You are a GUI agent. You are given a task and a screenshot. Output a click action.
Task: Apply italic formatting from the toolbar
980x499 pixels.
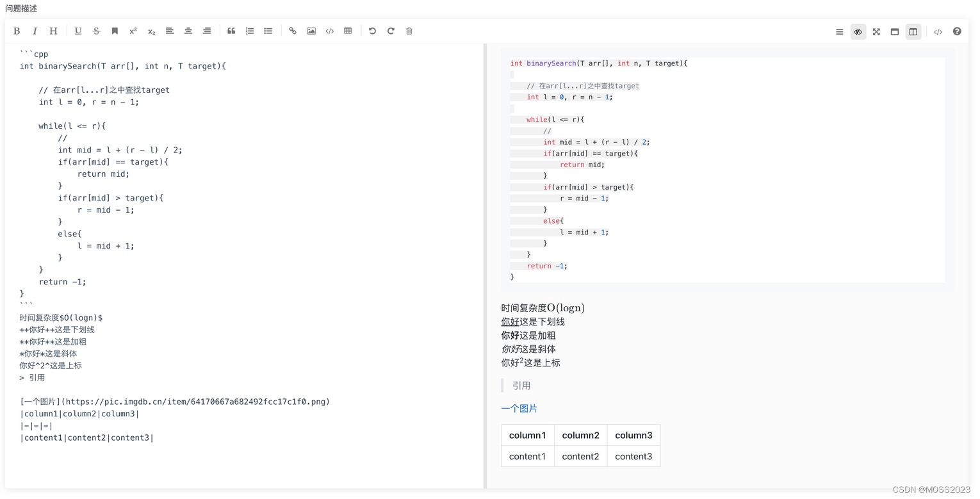click(35, 31)
